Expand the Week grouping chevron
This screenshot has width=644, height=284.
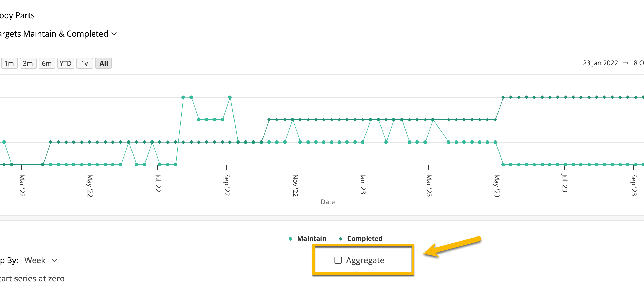point(54,260)
